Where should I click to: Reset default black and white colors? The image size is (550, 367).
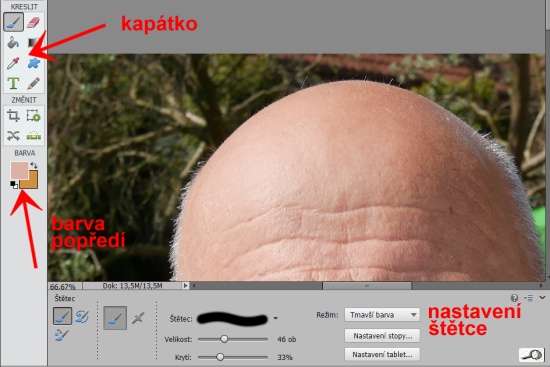(14, 185)
